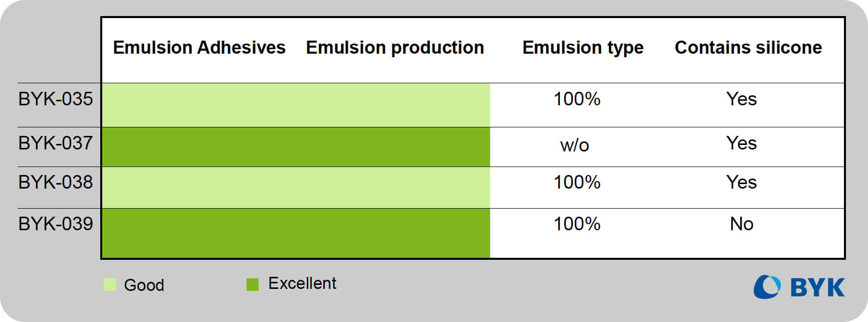868x322 pixels.
Task: Click the BYK-038 row label
Action: click(x=56, y=183)
